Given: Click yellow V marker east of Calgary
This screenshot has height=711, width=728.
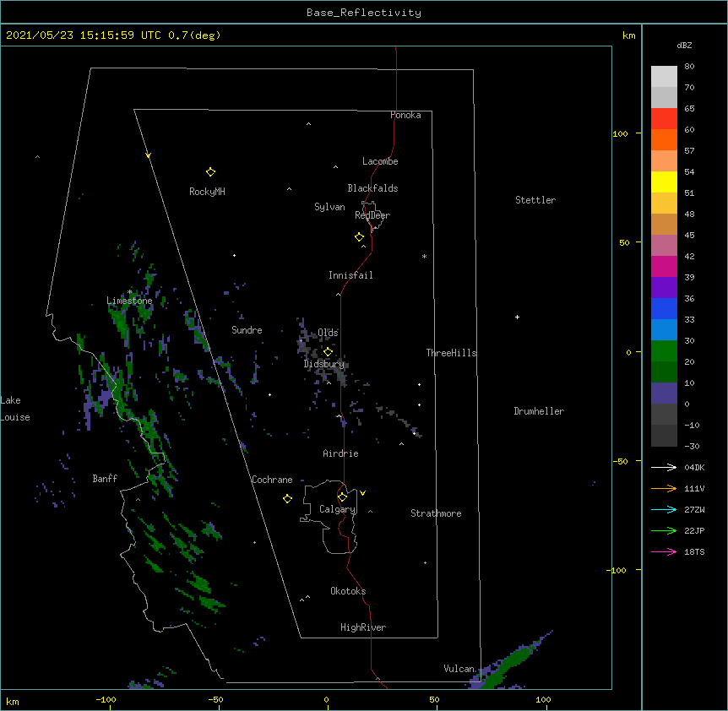Looking at the screenshot, I should pyautogui.click(x=362, y=493).
